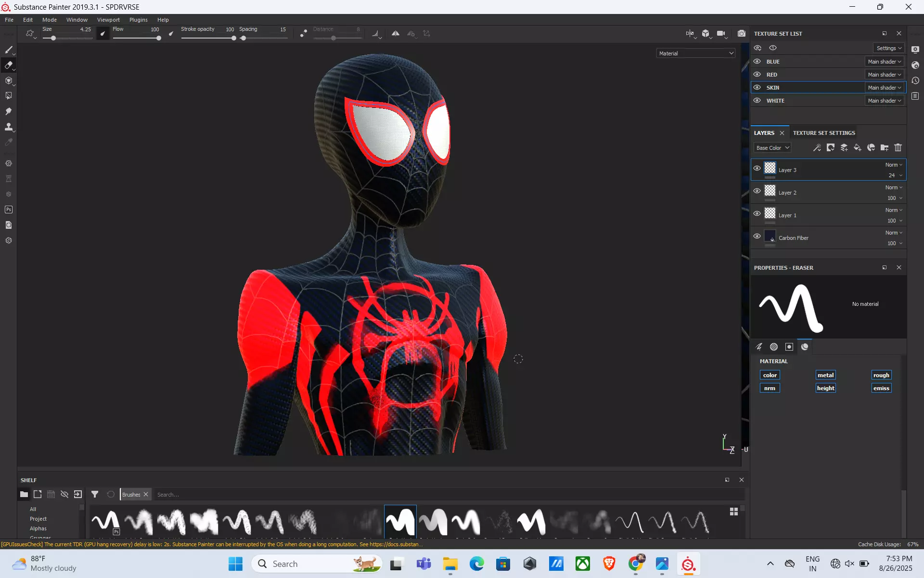Image resolution: width=924 pixels, height=578 pixels.
Task: Toggle the metal material channel
Action: [x=826, y=375]
